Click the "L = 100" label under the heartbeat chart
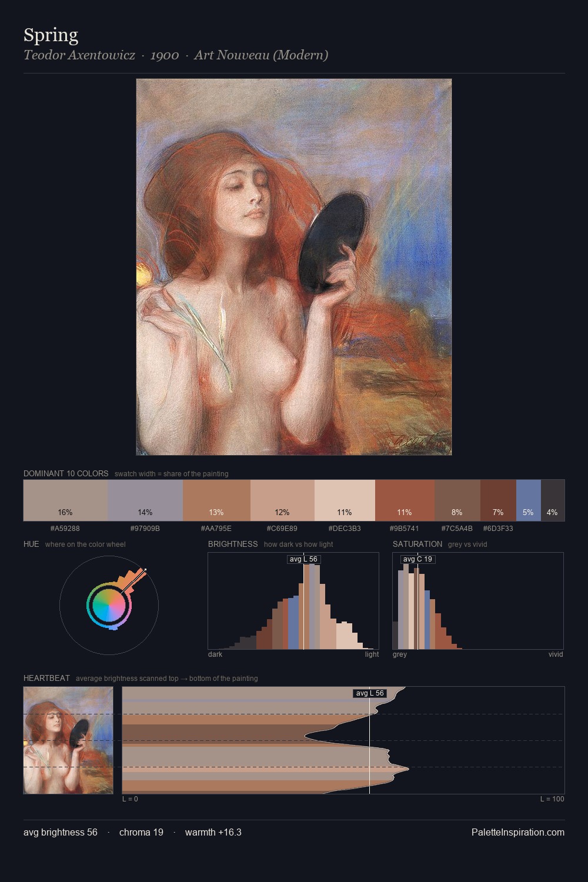The image size is (588, 882). [552, 799]
